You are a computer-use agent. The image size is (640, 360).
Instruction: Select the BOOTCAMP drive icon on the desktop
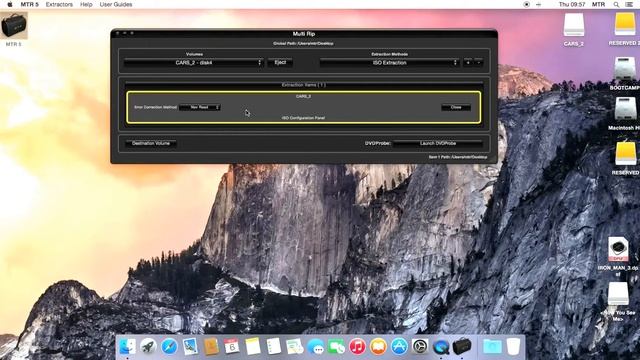coord(625,69)
